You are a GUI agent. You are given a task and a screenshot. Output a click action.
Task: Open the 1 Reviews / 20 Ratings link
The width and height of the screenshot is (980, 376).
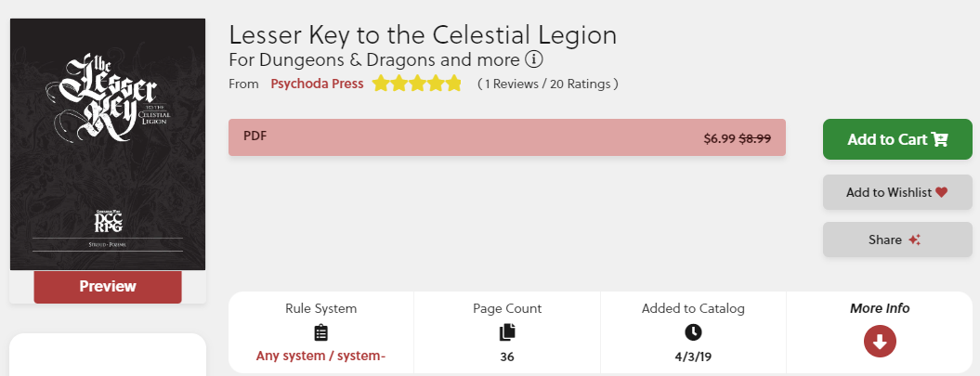(x=547, y=84)
